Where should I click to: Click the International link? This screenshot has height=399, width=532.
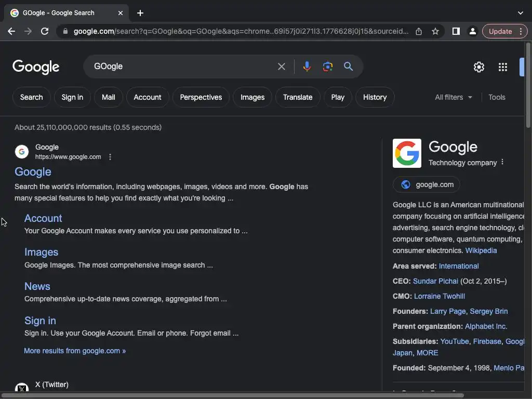[x=458, y=266]
